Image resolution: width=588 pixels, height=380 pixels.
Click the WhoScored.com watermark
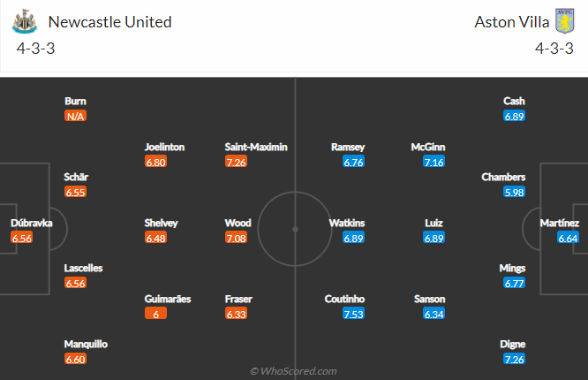click(x=293, y=371)
